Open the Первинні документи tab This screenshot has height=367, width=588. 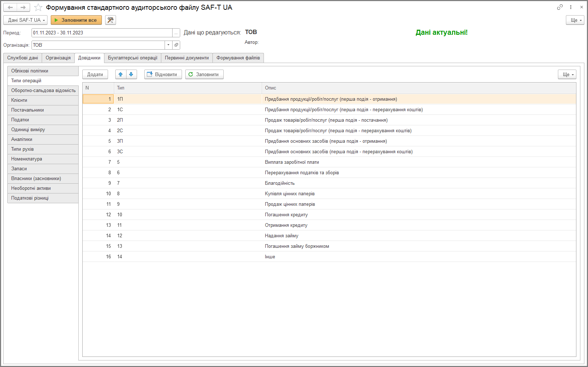coord(187,58)
